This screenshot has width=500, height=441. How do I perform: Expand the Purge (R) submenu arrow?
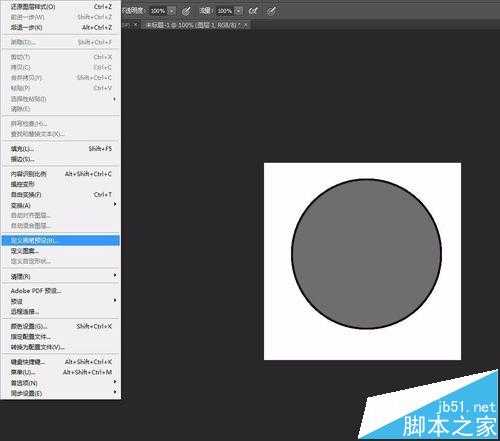(115, 276)
